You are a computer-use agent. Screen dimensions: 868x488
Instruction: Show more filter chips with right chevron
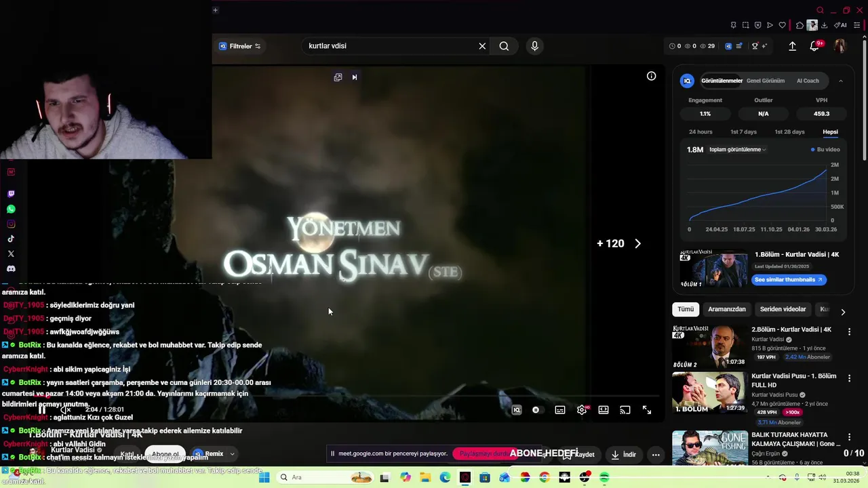(x=843, y=312)
